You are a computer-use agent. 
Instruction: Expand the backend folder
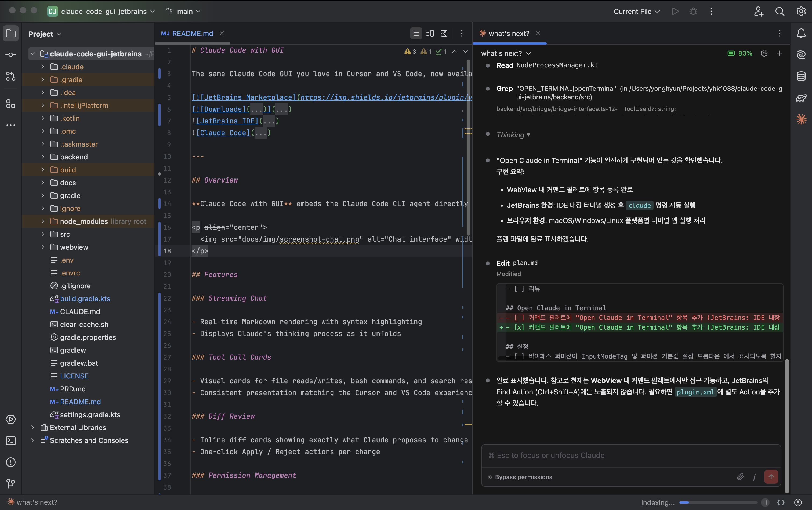(x=43, y=157)
